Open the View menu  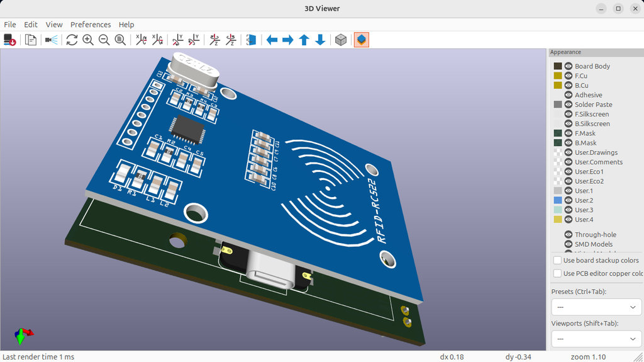pos(54,25)
